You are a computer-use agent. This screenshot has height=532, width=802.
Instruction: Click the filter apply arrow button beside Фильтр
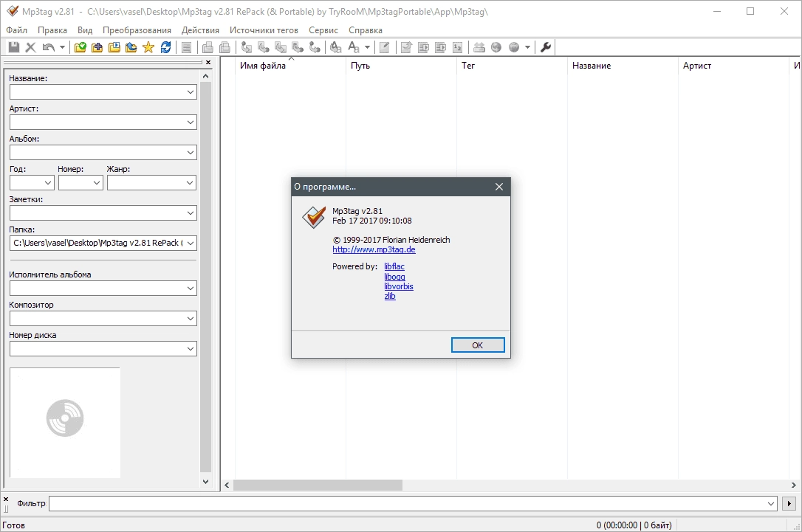789,503
